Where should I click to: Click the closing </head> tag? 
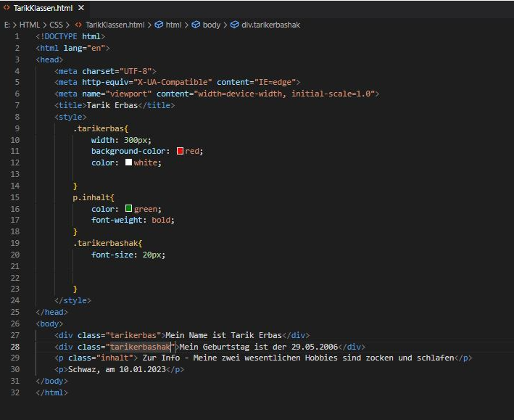pos(51,312)
